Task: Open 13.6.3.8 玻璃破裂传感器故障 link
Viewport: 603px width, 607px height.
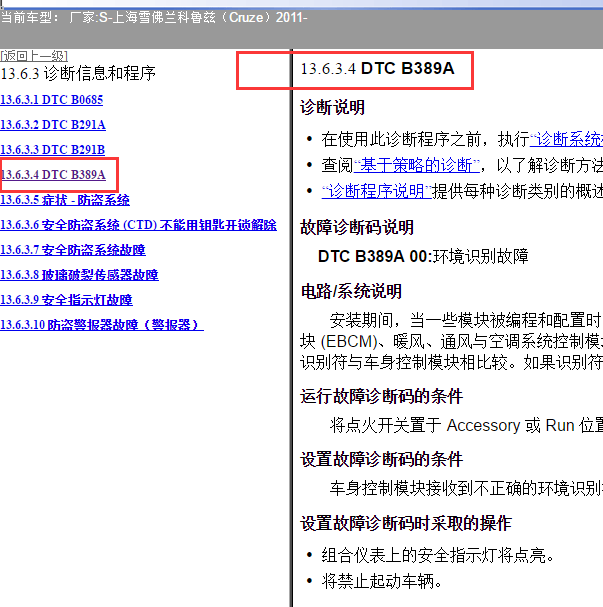Action: point(79,275)
